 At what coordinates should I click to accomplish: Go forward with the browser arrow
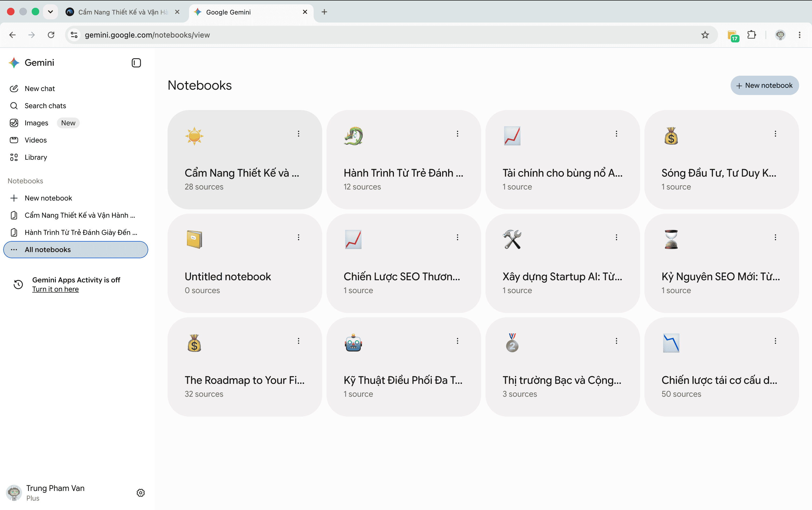tap(32, 35)
